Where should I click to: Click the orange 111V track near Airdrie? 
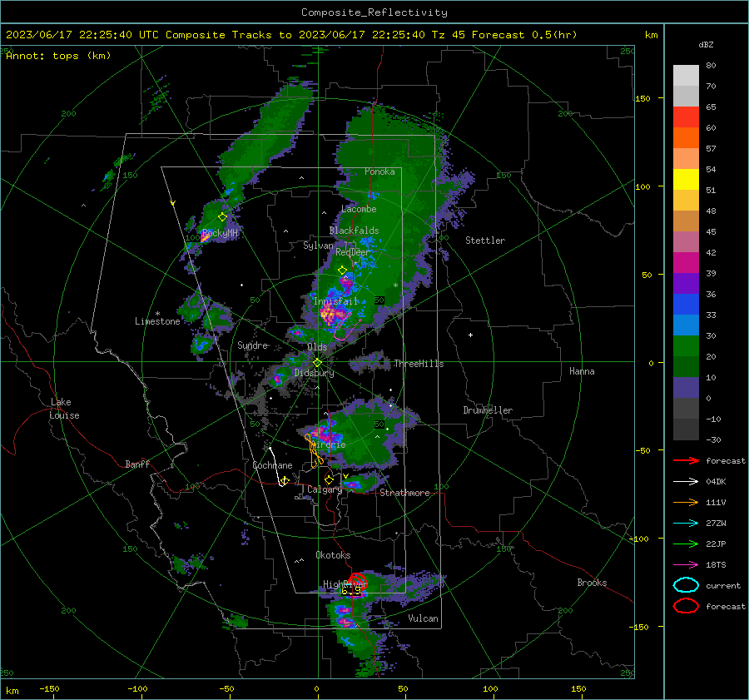pos(314,451)
